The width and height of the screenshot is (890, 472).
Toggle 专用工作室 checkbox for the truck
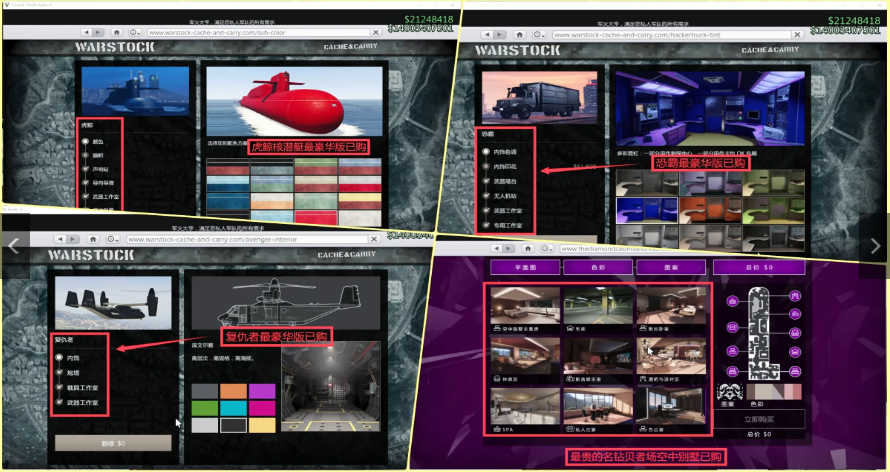pyautogui.click(x=486, y=225)
